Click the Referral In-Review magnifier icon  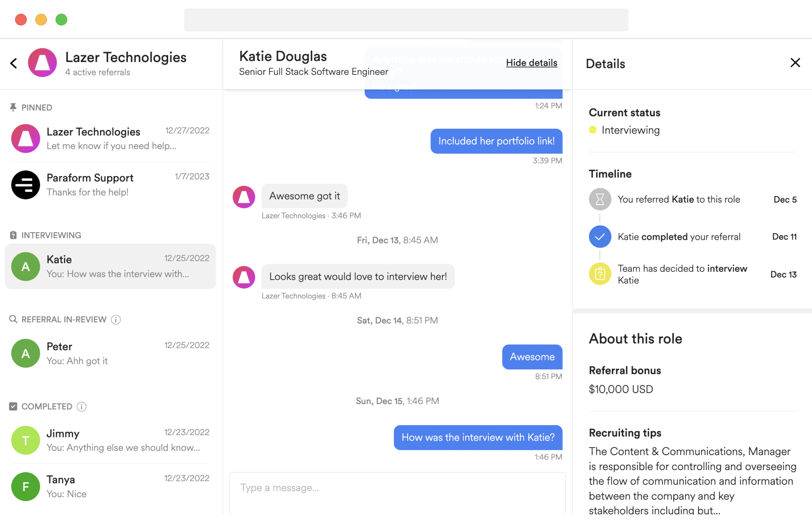click(13, 319)
